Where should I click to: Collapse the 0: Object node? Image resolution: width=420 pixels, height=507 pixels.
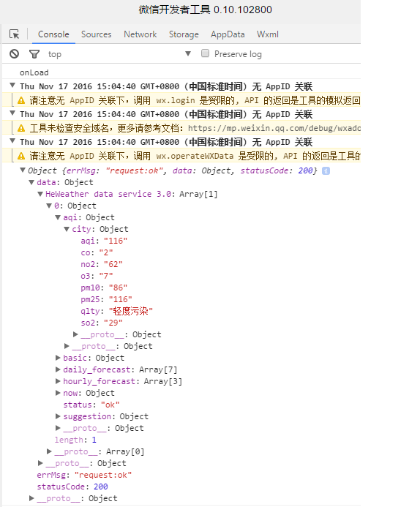pyautogui.click(x=49, y=206)
